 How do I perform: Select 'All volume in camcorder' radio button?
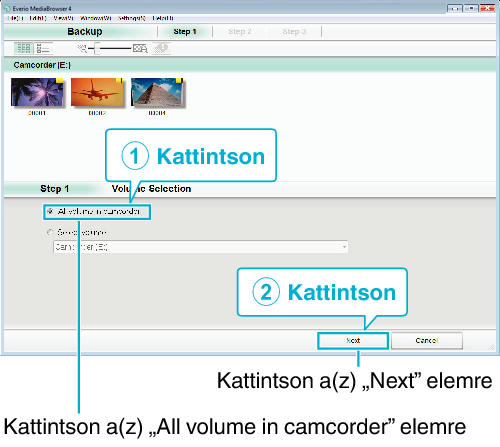[50, 211]
